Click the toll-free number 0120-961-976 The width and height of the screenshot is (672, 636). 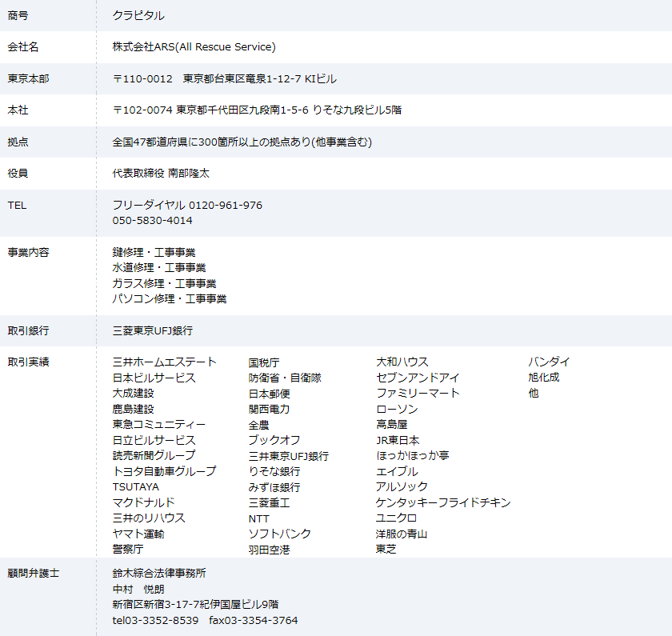tap(226, 206)
